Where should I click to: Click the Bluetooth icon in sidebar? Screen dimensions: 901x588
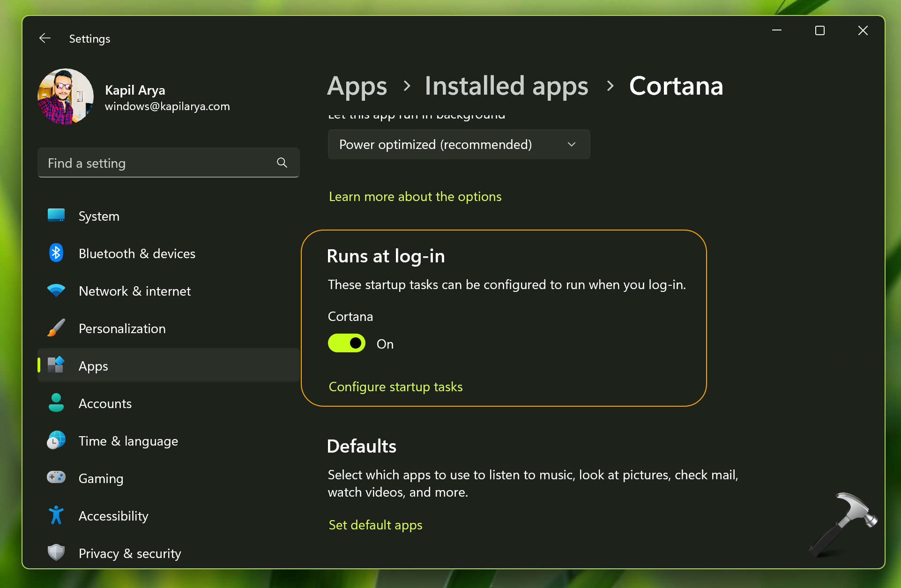56,253
